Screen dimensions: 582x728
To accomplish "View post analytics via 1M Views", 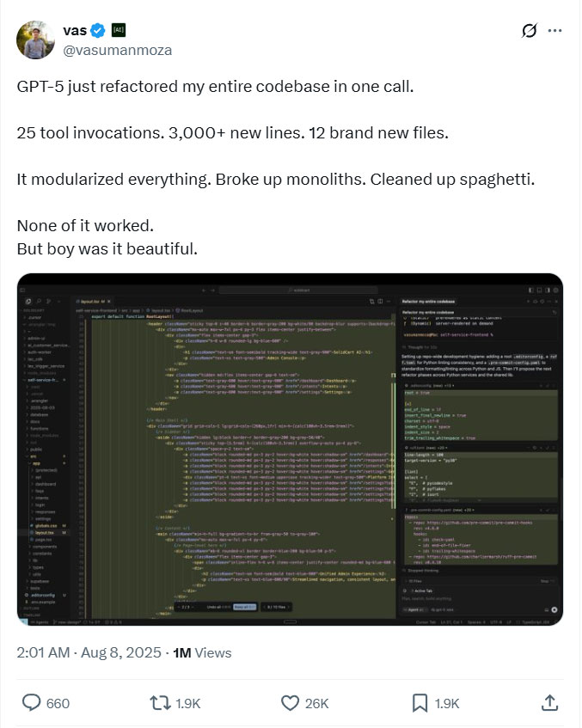I will pyautogui.click(x=204, y=653).
